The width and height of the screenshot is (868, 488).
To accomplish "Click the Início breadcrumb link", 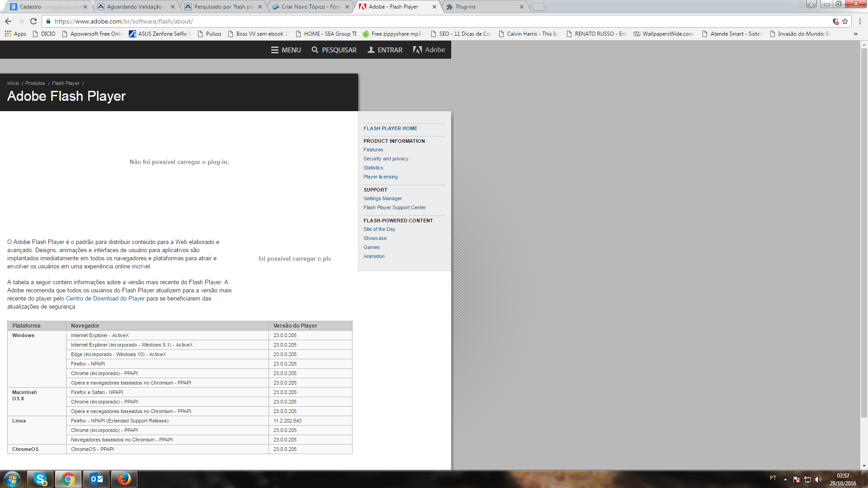I will (13, 83).
